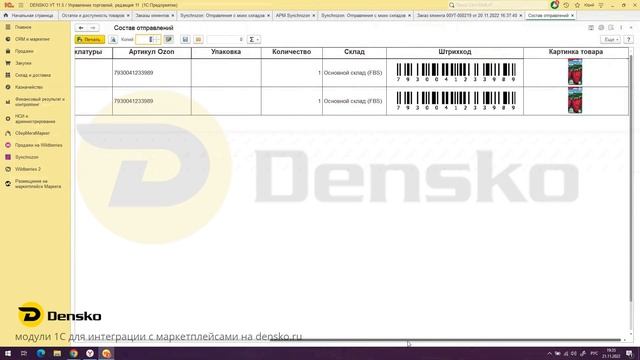Click the forward navigation arrow
The width and height of the screenshot is (640, 360).
[x=93, y=28]
